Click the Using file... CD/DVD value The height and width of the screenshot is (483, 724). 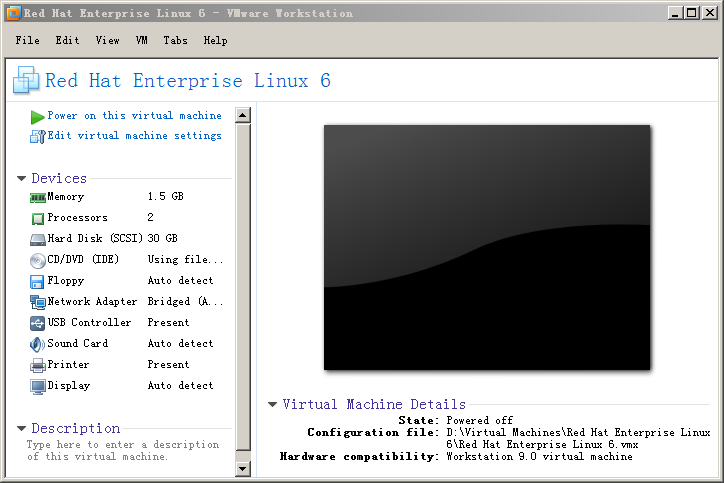[x=185, y=260]
